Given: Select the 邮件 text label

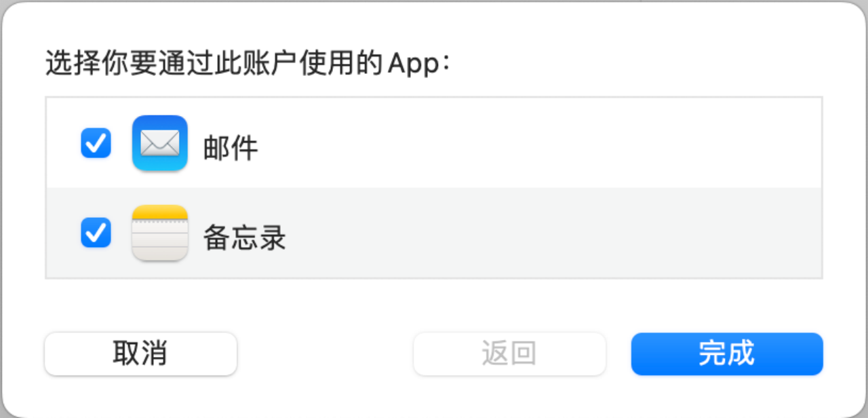Looking at the screenshot, I should 231,148.
